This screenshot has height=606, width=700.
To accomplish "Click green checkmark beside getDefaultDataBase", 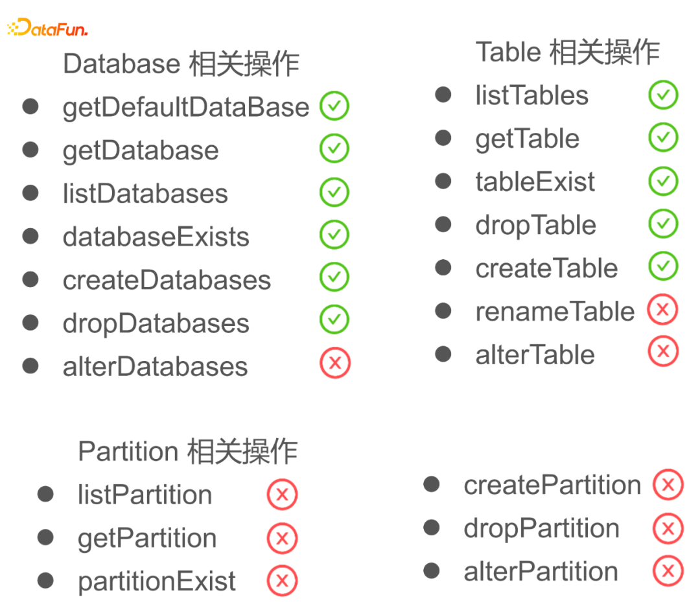I will (334, 106).
